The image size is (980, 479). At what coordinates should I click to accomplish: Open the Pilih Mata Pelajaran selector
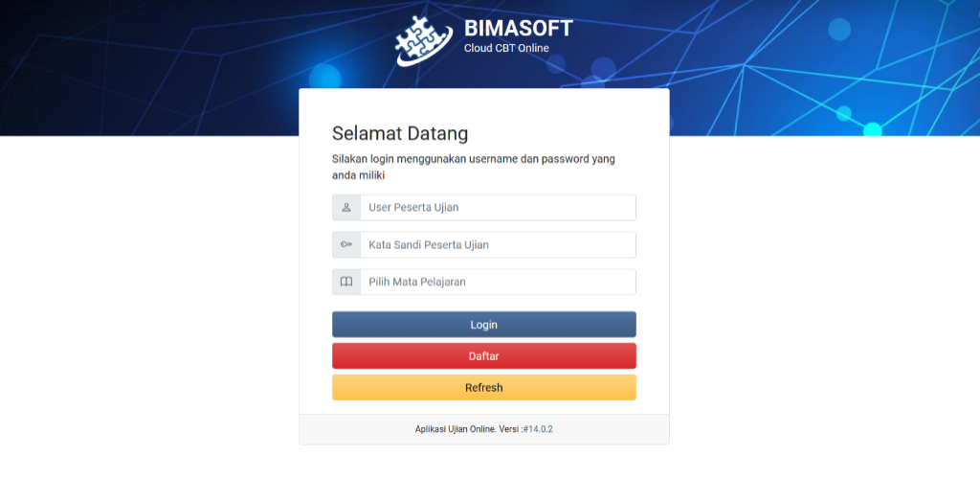tap(498, 282)
